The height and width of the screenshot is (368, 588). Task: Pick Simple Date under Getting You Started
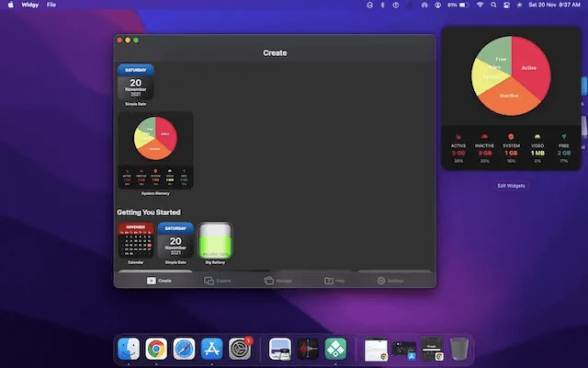point(175,242)
